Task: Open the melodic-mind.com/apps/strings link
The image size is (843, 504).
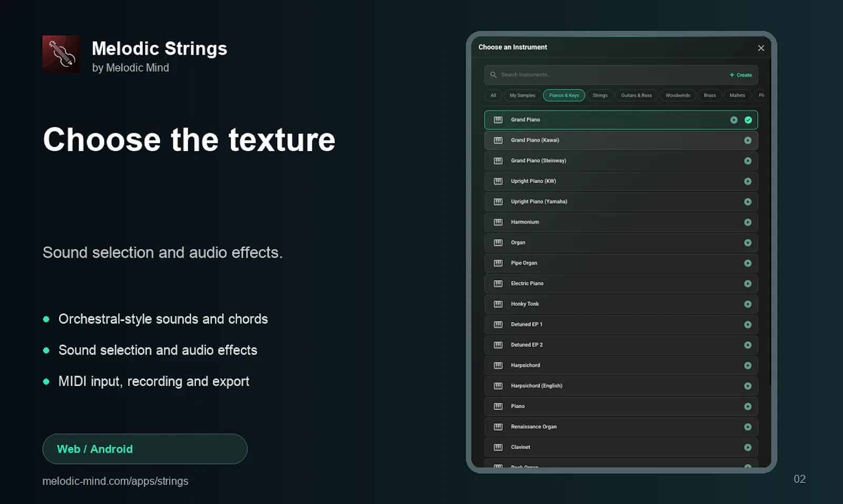Action: pos(115,481)
